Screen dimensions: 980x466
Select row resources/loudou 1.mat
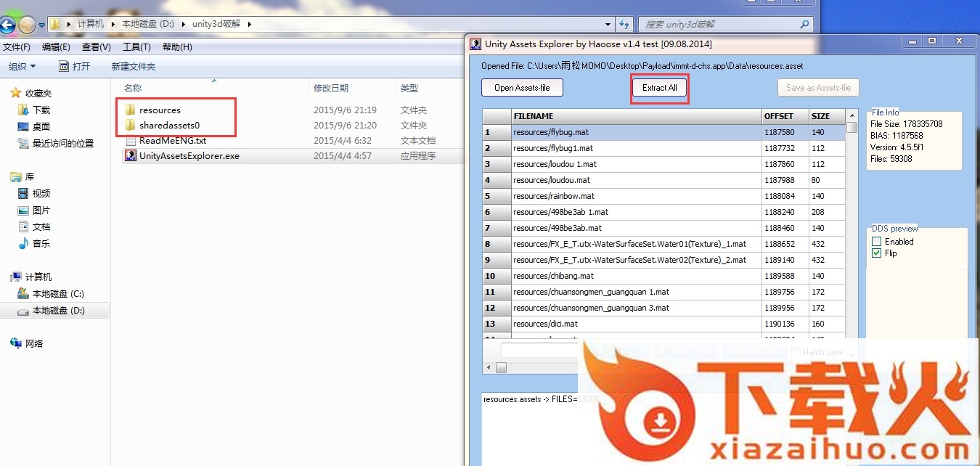663,164
